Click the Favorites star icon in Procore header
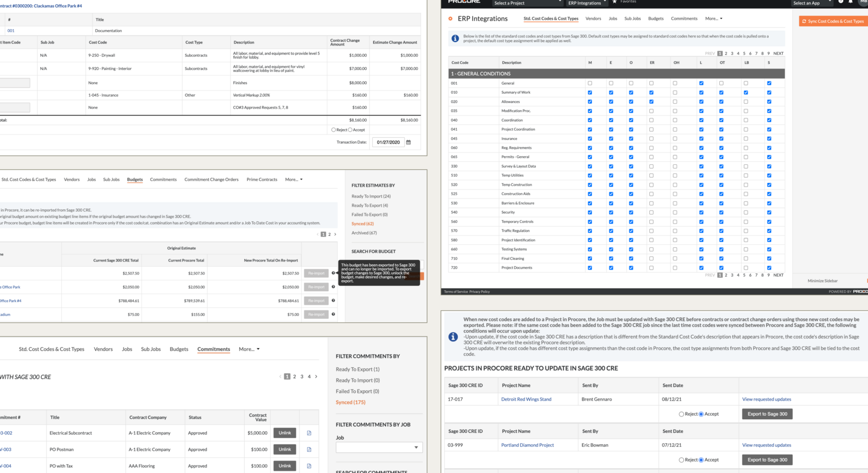 click(615, 2)
